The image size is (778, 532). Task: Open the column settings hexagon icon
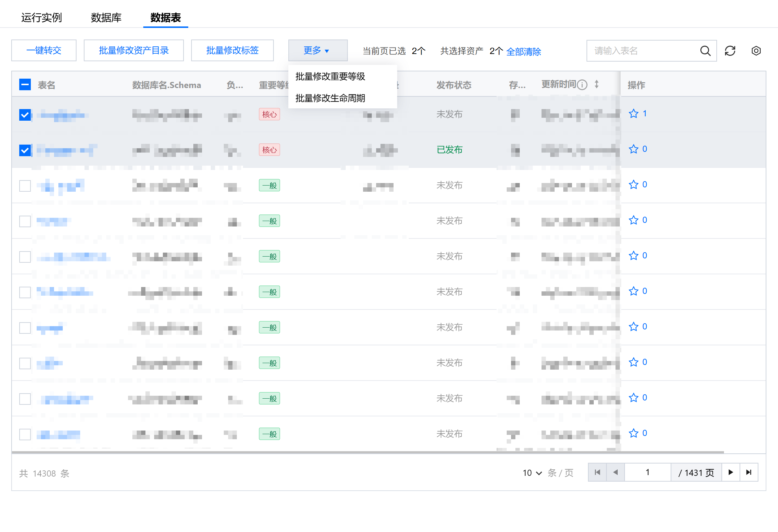(x=756, y=51)
